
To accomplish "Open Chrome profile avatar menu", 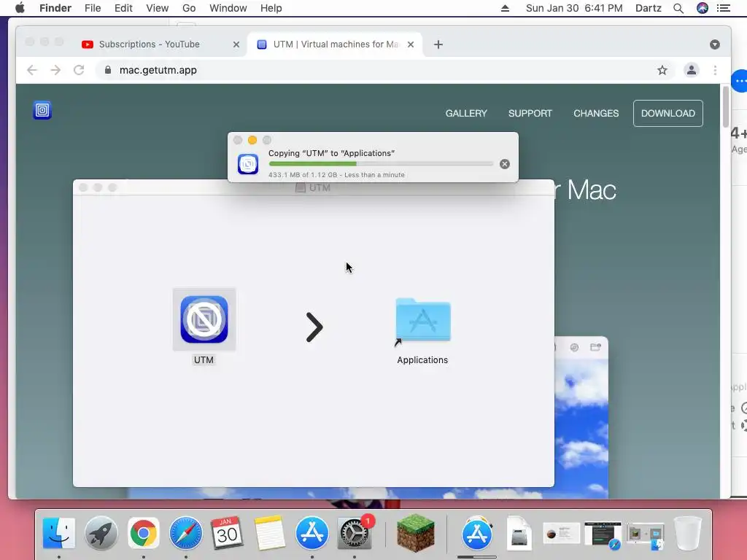I will coord(692,71).
